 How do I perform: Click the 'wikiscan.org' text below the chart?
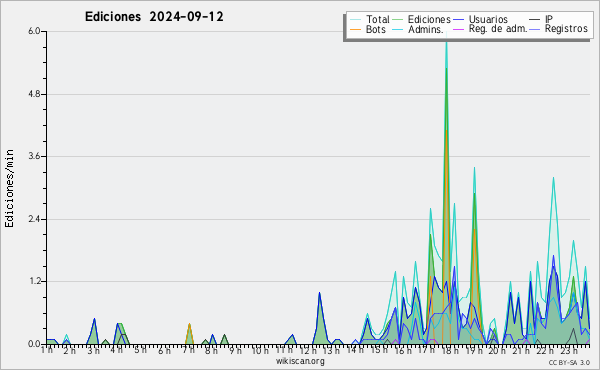[300, 361]
